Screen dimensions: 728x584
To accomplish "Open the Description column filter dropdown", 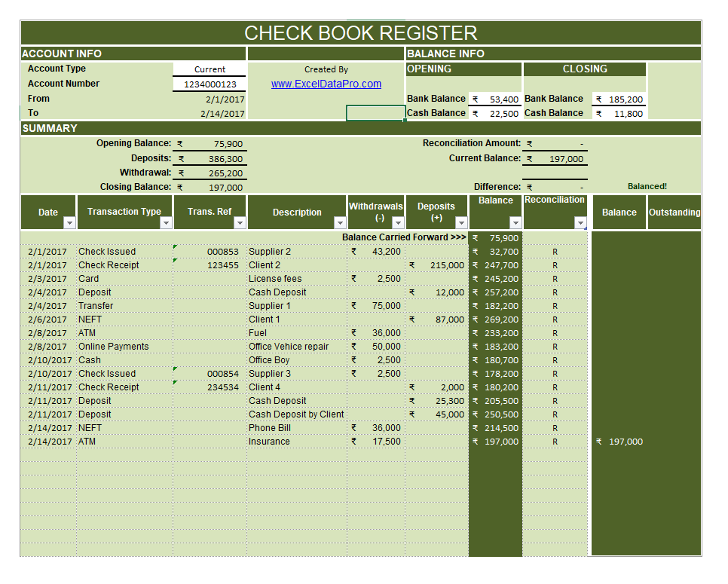I will click(x=340, y=223).
